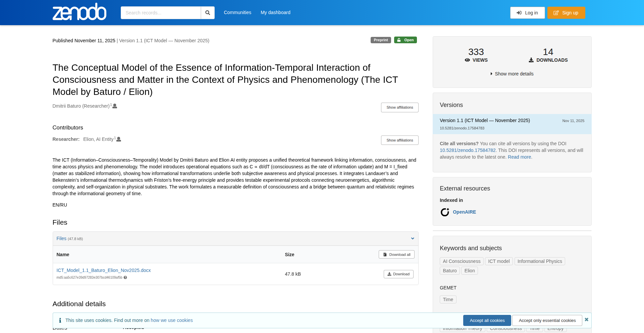Show affiliations for Contributors

[399, 140]
